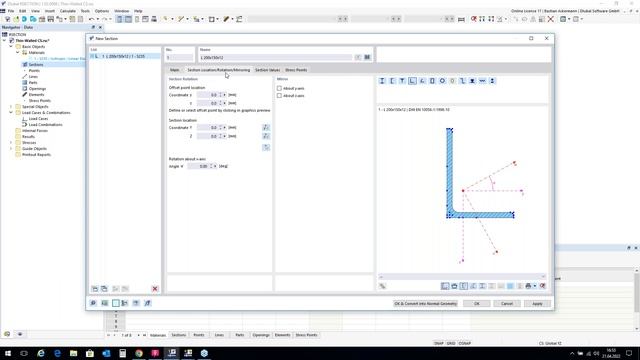
Task: Switch to the Section Values tab
Action: tap(268, 70)
